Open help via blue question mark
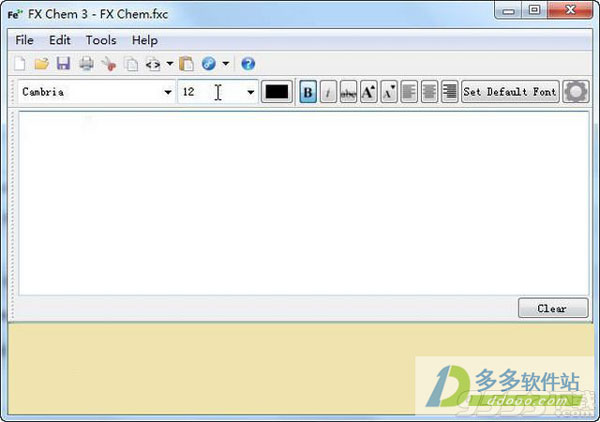The width and height of the screenshot is (600, 422). (248, 64)
